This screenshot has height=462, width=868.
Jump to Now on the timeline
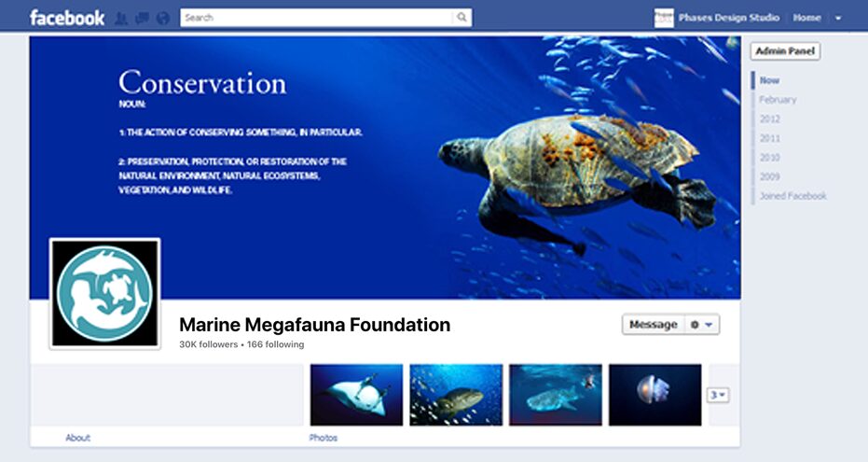click(769, 80)
